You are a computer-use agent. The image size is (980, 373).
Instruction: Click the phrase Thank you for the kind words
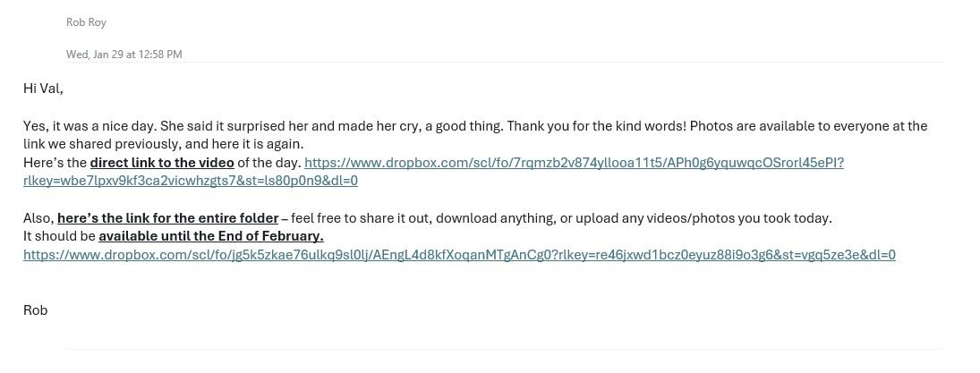tap(596, 126)
